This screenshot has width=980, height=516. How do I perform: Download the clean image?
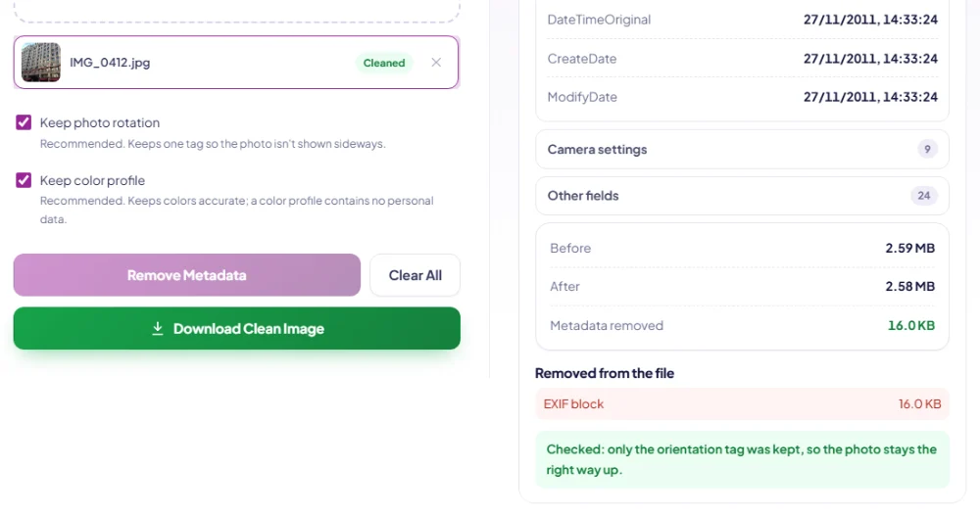click(x=237, y=329)
